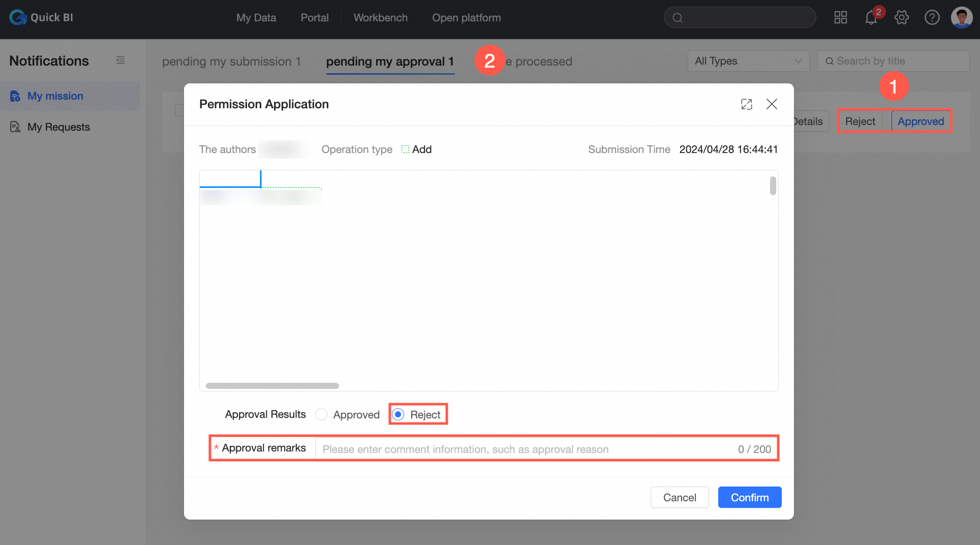
Task: Open the settings gear icon
Action: pyautogui.click(x=902, y=18)
